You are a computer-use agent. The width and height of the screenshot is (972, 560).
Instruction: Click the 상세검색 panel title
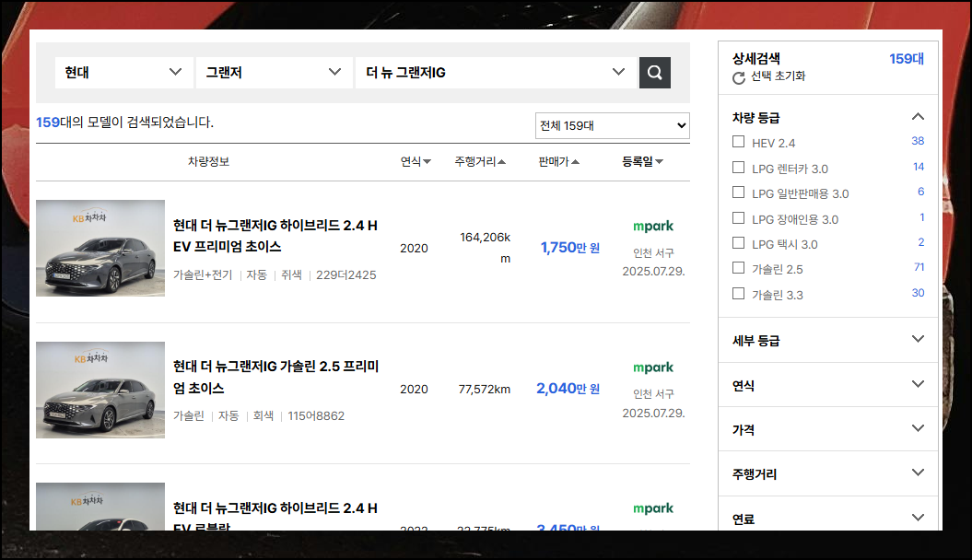(756, 59)
